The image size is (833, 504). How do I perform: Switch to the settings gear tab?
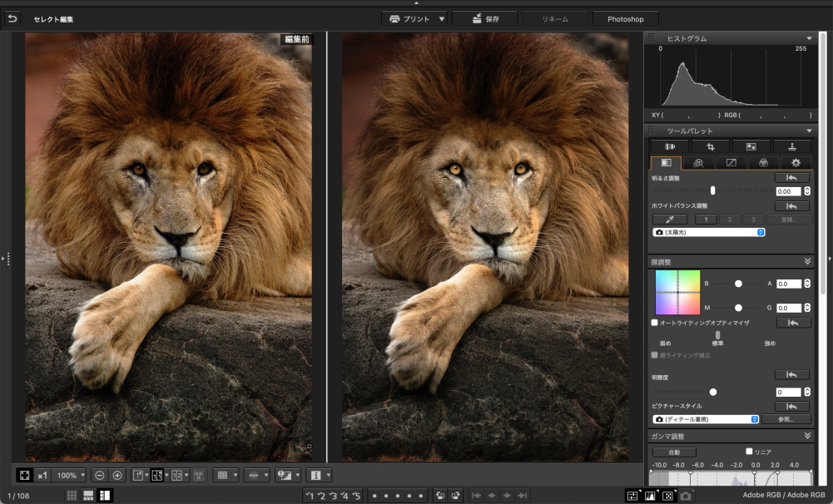pos(796,163)
